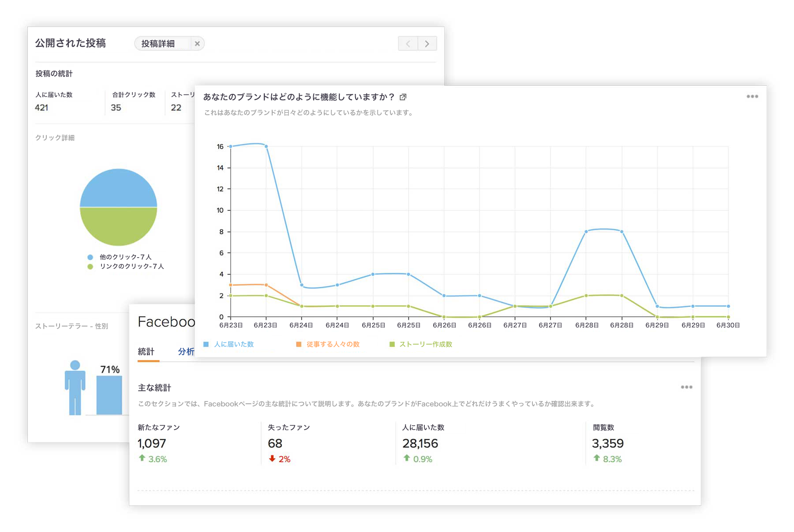The width and height of the screenshot is (794, 532).
Task: Toggle the 従事する人々の数 legend series
Action: click(x=328, y=344)
